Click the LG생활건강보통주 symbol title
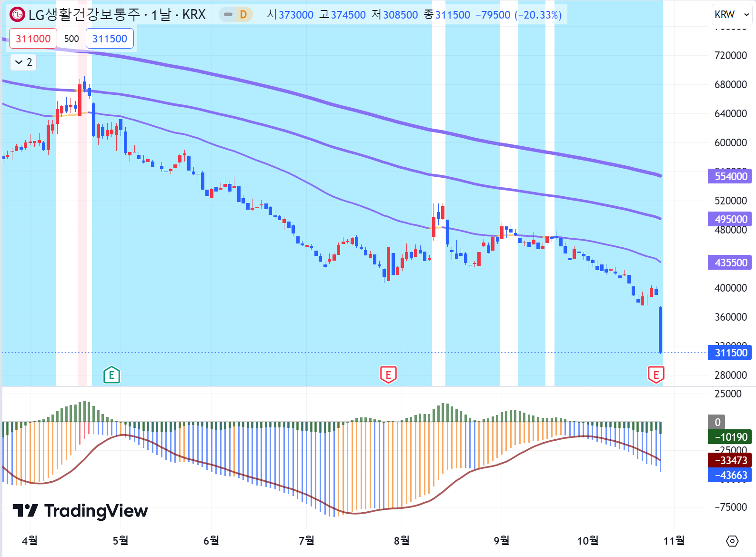The image size is (756, 557). [x=84, y=15]
